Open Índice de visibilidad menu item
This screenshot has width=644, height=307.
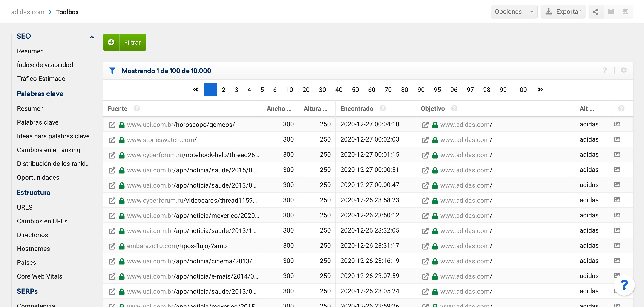click(x=45, y=65)
